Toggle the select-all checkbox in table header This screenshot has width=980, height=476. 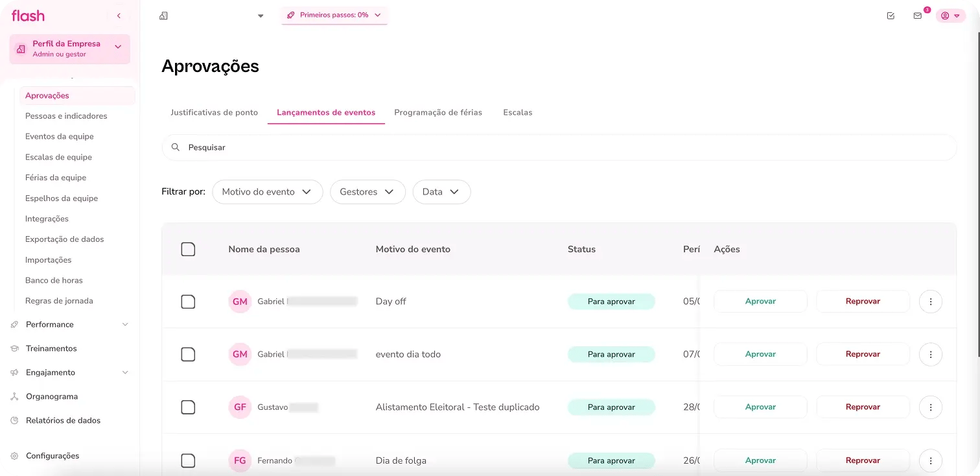tap(188, 249)
